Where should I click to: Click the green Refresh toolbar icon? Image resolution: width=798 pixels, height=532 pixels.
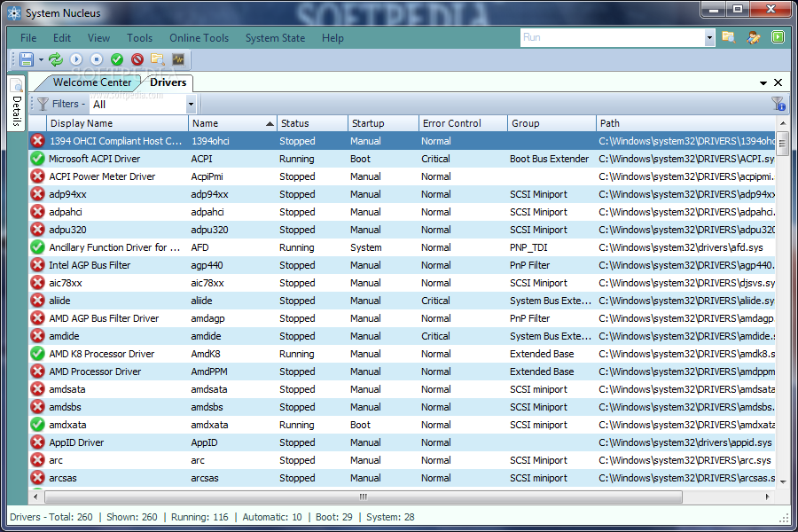coord(56,59)
